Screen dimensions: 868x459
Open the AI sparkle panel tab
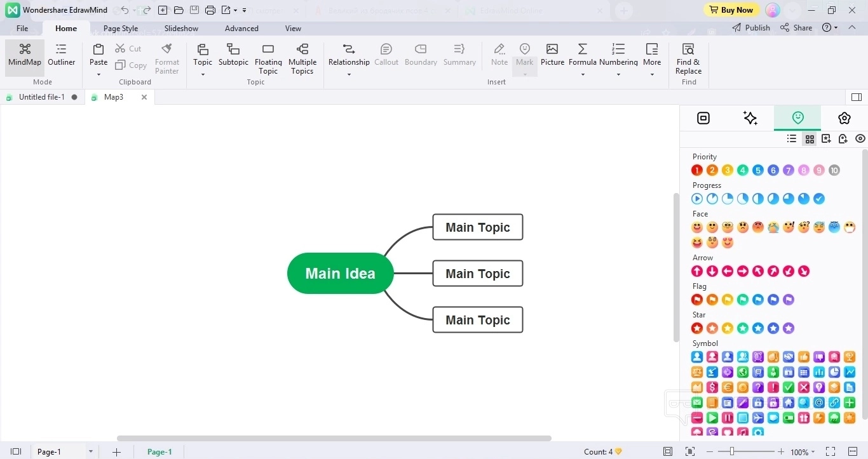750,118
